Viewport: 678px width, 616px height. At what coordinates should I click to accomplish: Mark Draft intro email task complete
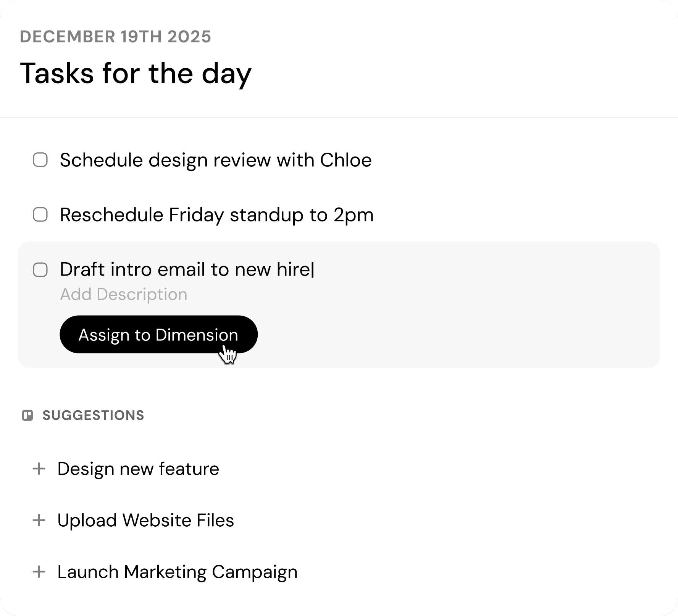tap(40, 270)
